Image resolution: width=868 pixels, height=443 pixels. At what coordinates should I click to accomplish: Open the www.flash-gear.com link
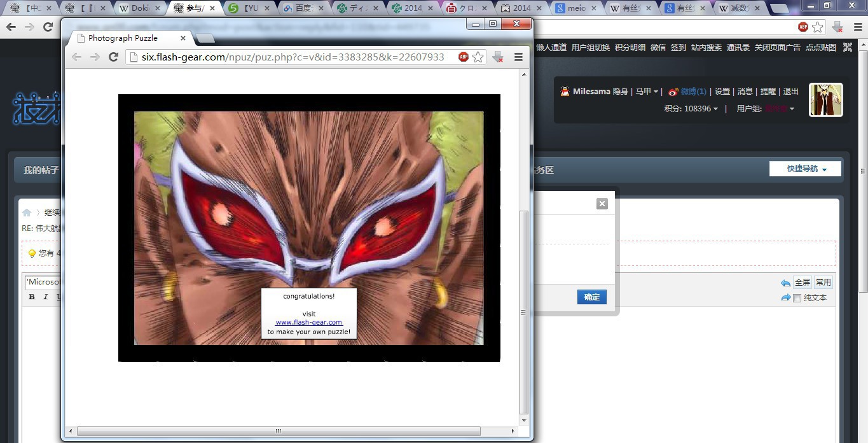pyautogui.click(x=308, y=323)
